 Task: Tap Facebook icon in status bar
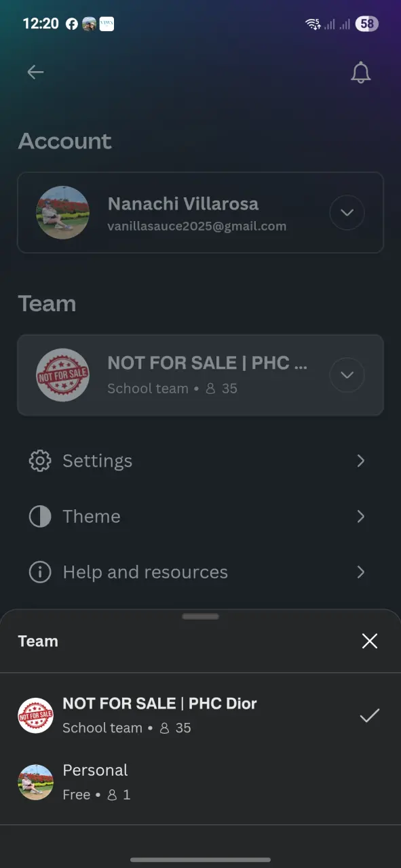tap(72, 24)
